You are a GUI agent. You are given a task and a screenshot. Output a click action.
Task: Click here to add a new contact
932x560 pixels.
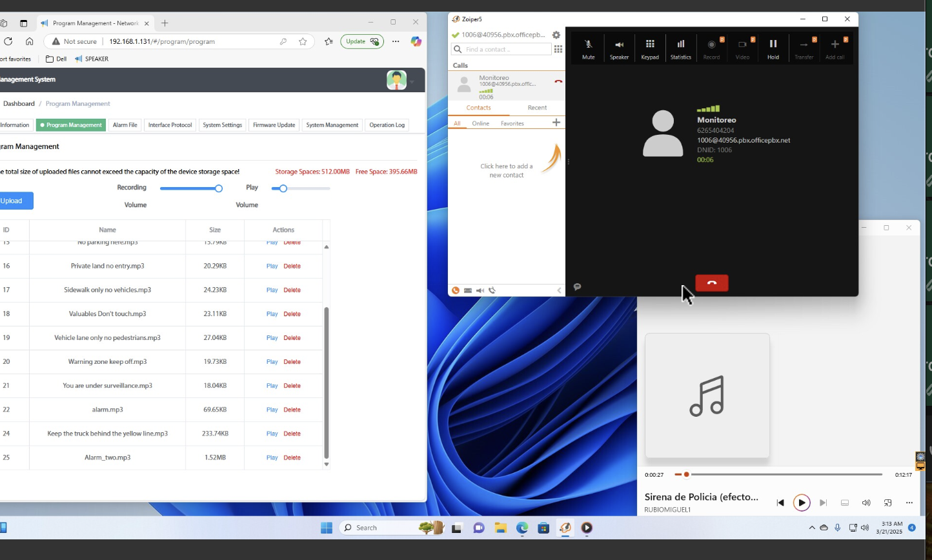tap(507, 170)
